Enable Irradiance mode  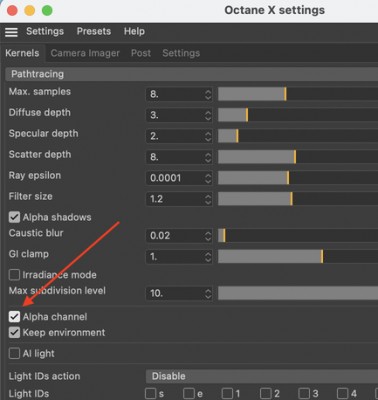[14, 275]
